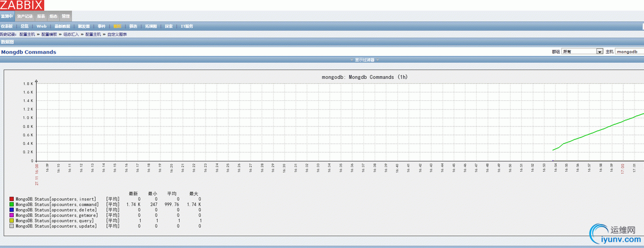The height and width of the screenshot is (248, 644).
Task: Go to 总览 submenu
Action: pyautogui.click(x=25, y=26)
